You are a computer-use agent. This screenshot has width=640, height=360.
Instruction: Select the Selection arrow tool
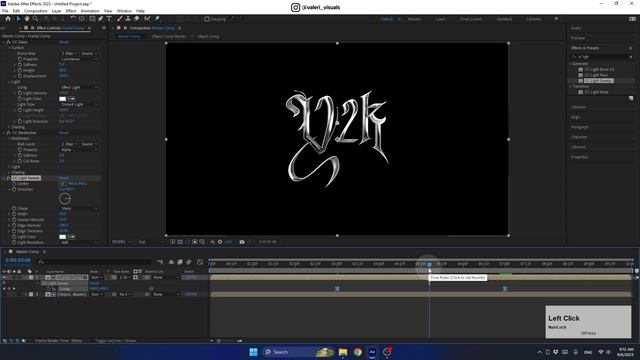click(18, 19)
